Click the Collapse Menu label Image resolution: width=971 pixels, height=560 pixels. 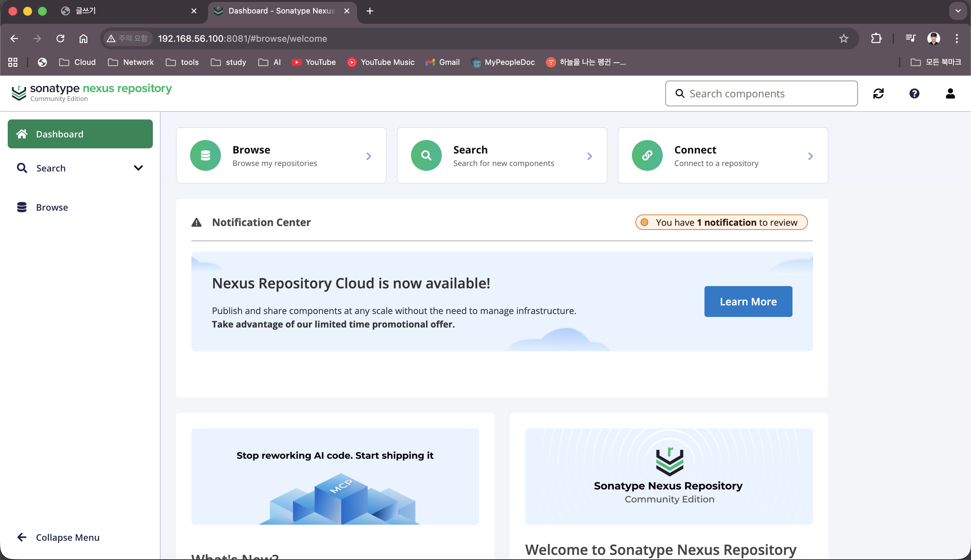[68, 537]
